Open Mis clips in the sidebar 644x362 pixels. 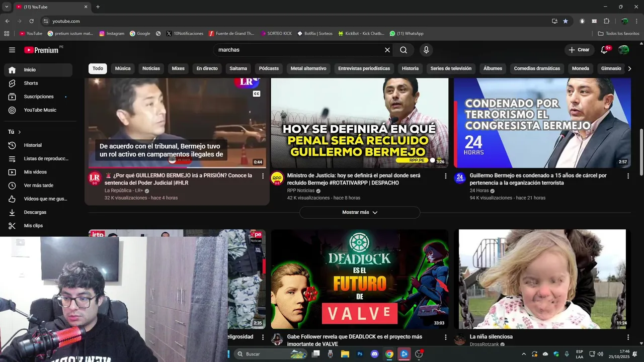point(38,226)
